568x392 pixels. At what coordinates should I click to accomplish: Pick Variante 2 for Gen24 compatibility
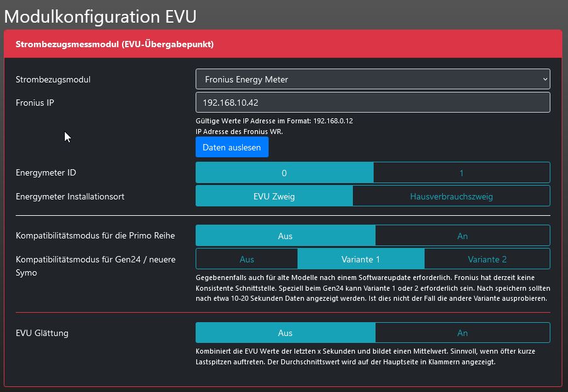coord(487,259)
